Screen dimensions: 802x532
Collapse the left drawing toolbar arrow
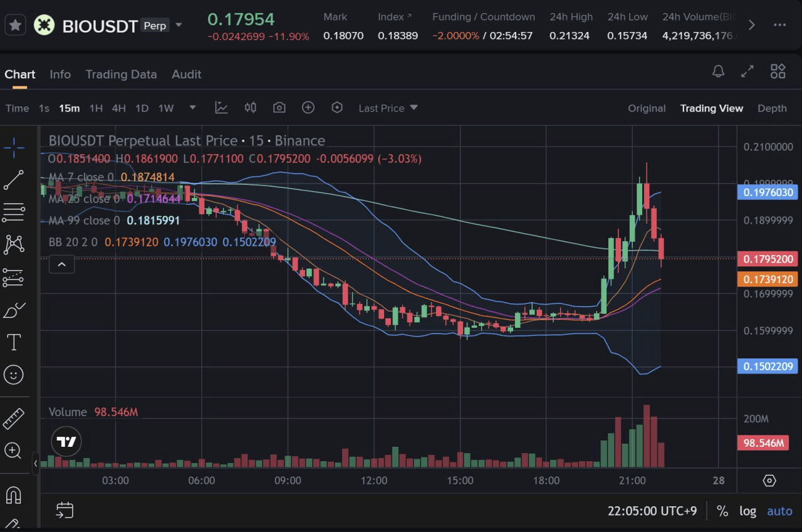(x=36, y=463)
